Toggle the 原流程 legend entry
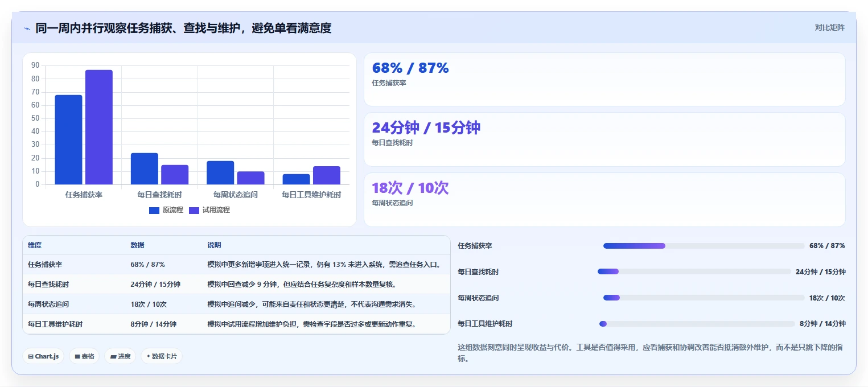 [x=166, y=210]
